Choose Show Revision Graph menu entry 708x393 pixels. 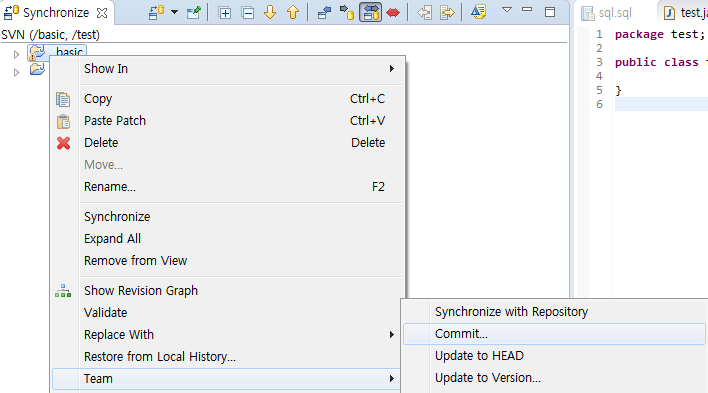tap(228, 290)
